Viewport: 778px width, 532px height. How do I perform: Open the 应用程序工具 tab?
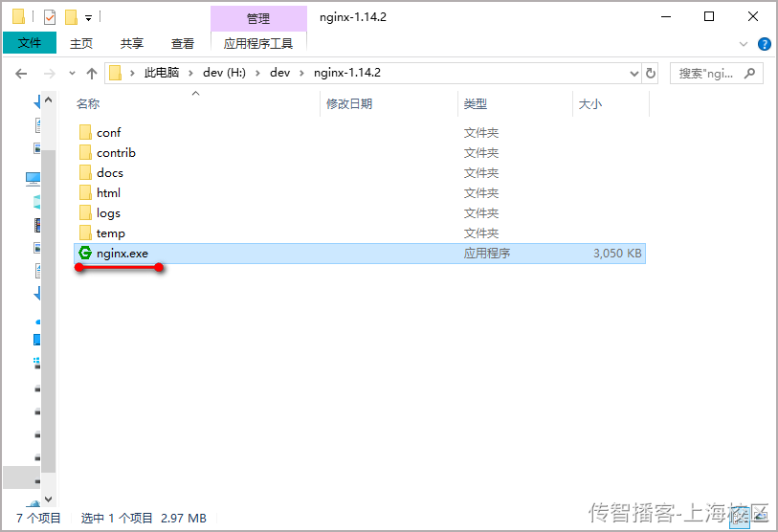coord(258,44)
